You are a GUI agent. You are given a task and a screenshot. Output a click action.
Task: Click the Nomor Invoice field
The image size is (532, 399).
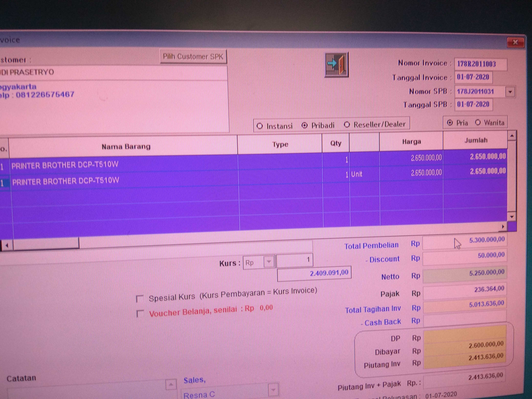pyautogui.click(x=480, y=64)
